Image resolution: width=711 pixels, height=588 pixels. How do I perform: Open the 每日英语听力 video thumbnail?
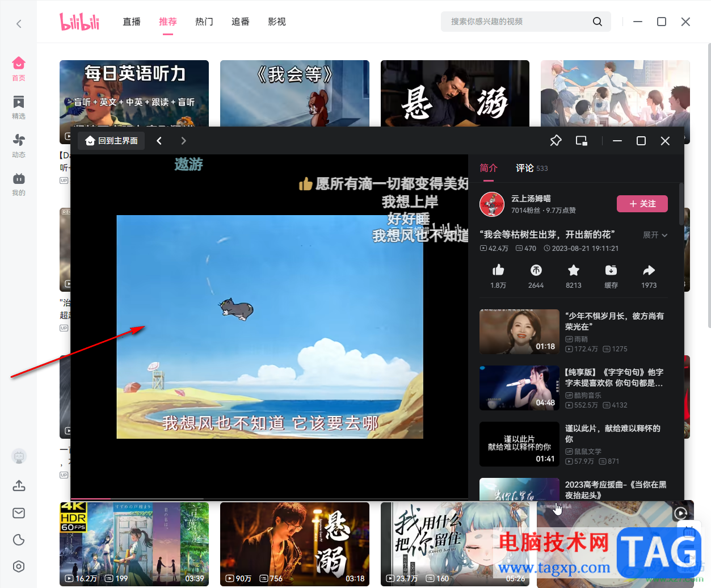pyautogui.click(x=134, y=94)
